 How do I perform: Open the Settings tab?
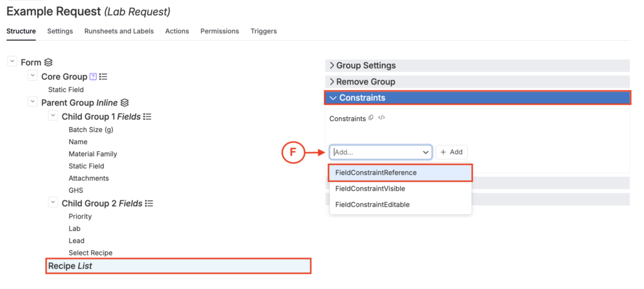(60, 31)
